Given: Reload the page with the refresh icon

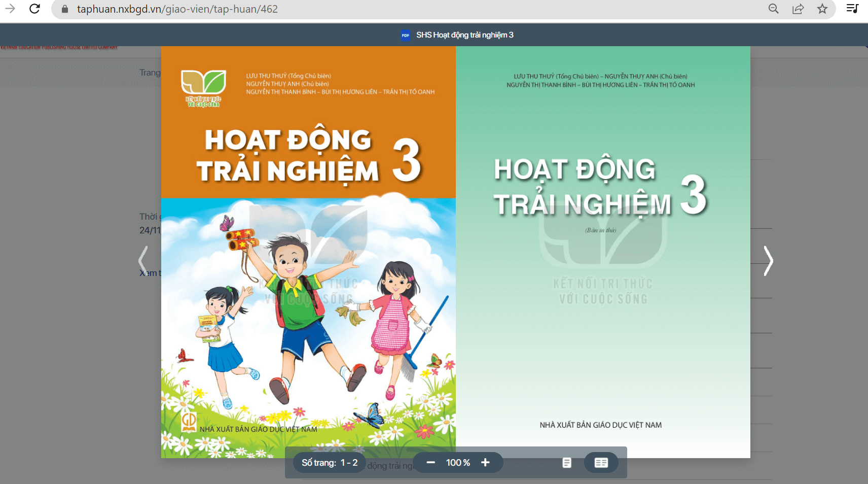Looking at the screenshot, I should point(34,9).
